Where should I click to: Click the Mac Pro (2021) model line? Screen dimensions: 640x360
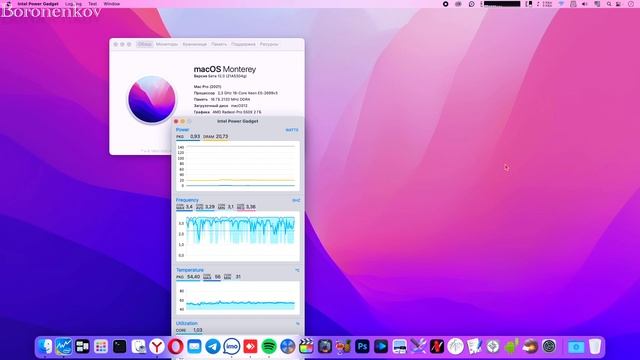tap(207, 87)
